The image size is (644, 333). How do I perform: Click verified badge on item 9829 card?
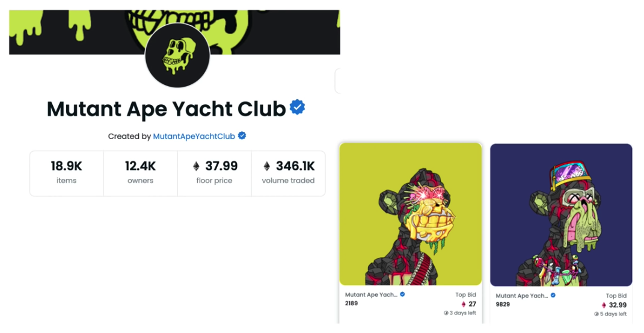click(x=553, y=295)
